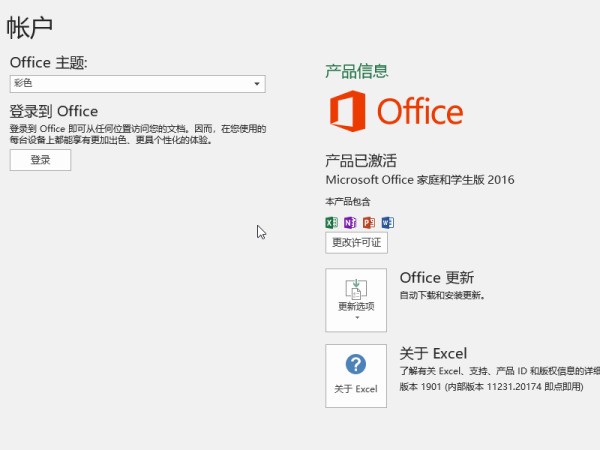Click the 登录到 Office heading
This screenshot has height=450, width=600.
[54, 111]
